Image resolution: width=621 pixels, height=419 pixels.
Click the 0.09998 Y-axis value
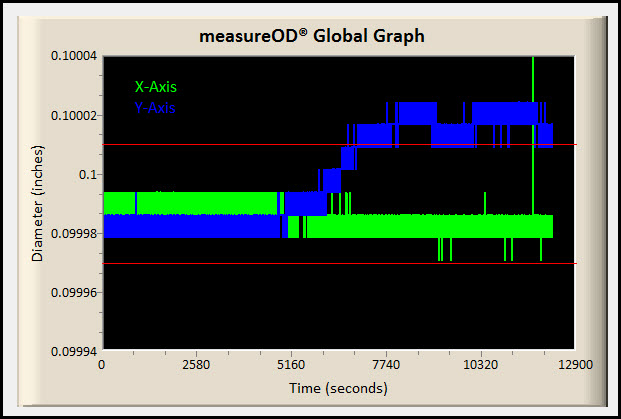coord(74,233)
